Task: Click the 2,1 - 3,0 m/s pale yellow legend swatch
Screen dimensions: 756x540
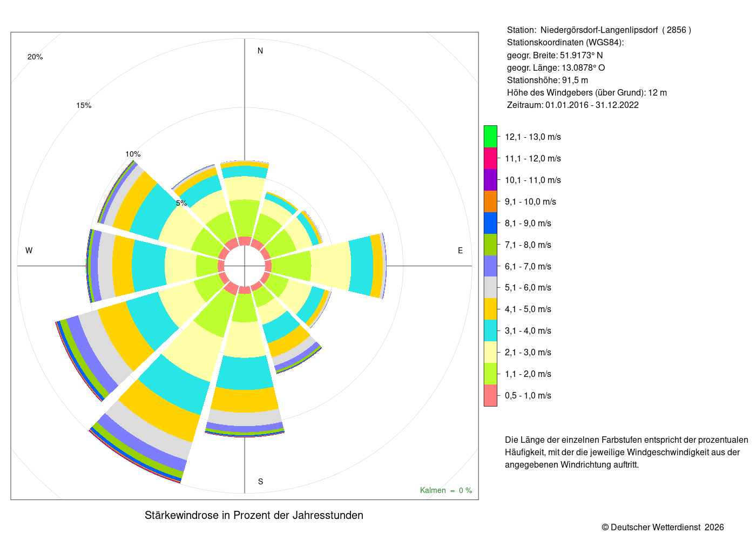Action: click(490, 352)
